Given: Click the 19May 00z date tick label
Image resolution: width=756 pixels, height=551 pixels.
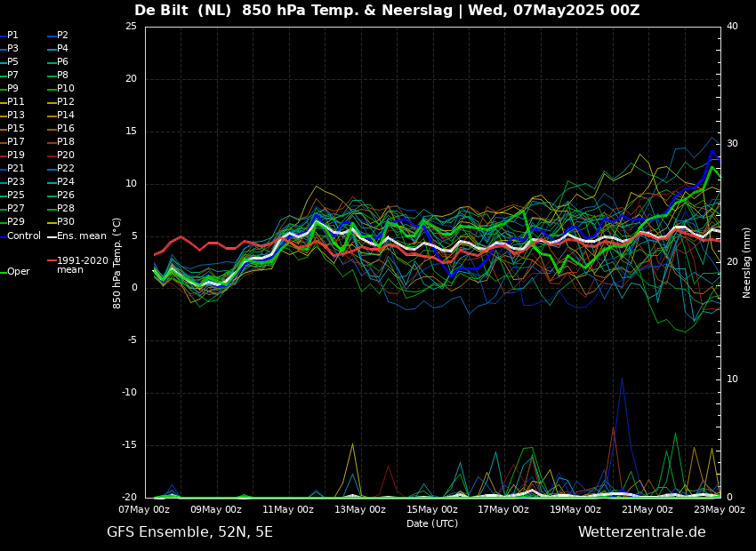Looking at the screenshot, I should [x=575, y=509].
